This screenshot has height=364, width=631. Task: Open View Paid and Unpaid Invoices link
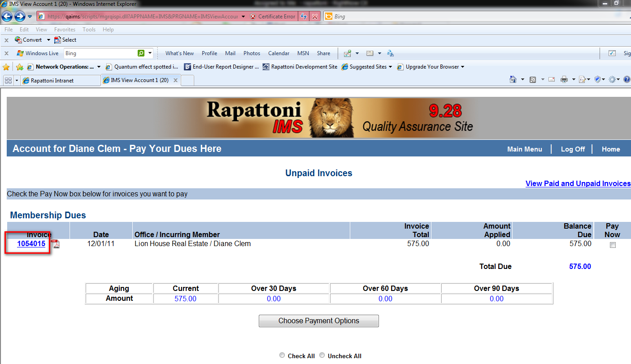[578, 183]
